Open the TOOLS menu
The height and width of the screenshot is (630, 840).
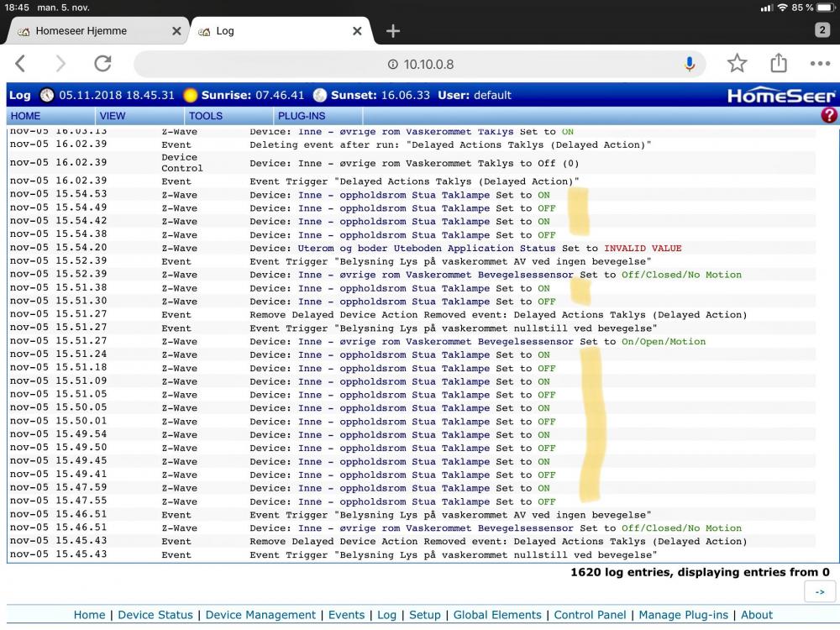(206, 116)
